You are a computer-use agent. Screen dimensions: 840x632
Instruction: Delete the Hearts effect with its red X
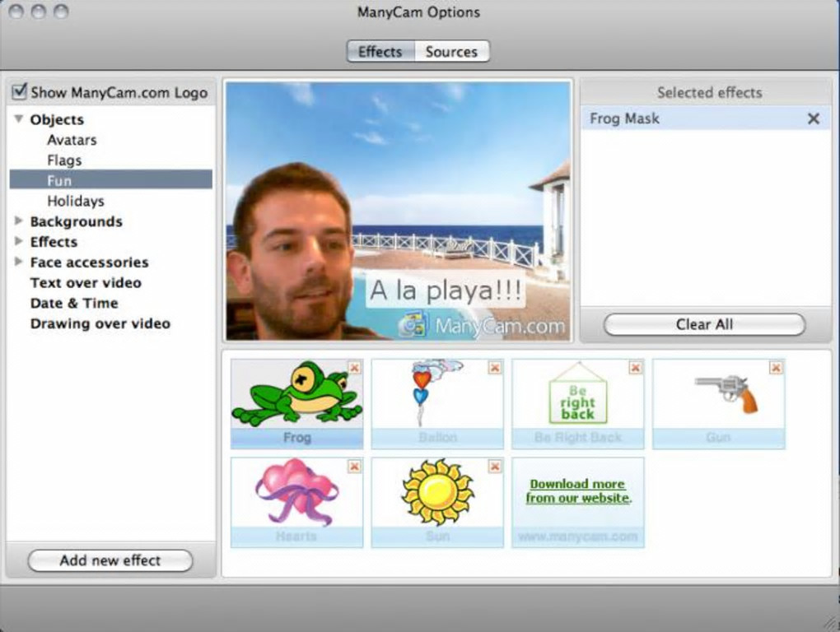354,467
